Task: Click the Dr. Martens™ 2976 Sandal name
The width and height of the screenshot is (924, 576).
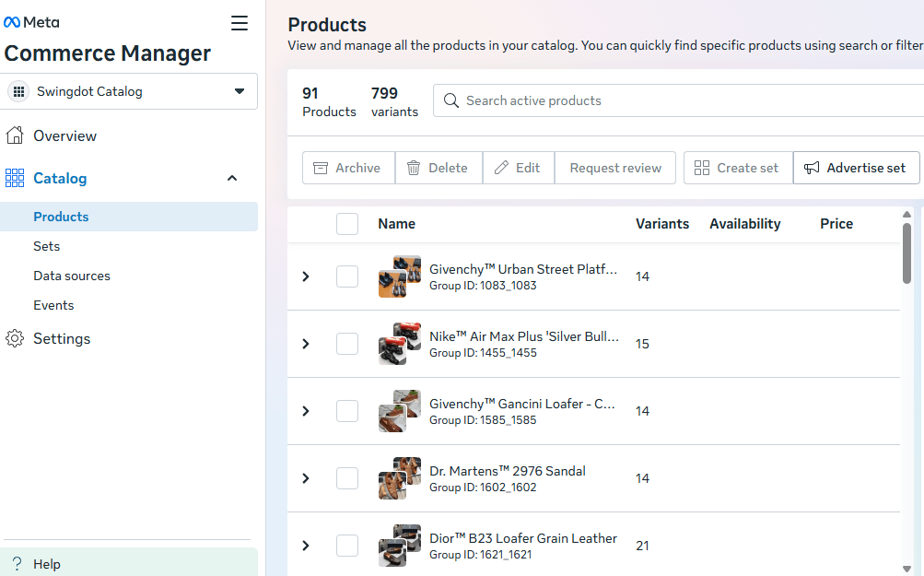Action: (508, 471)
